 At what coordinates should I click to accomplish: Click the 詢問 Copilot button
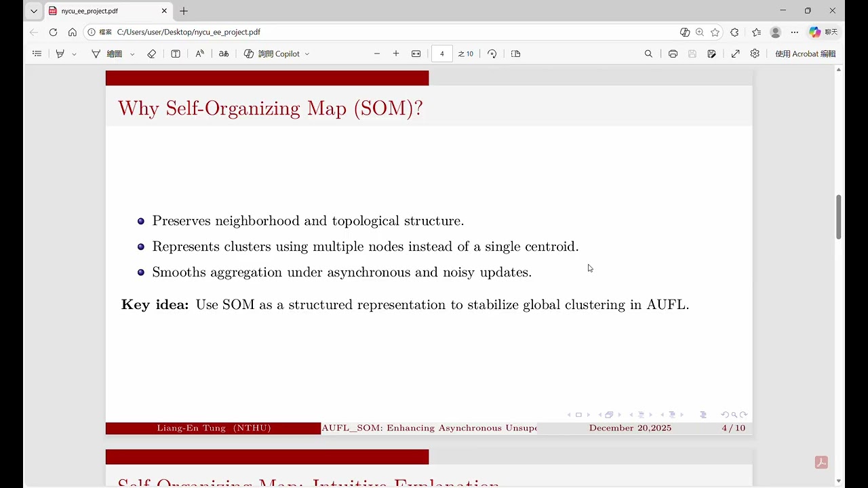click(x=271, y=54)
